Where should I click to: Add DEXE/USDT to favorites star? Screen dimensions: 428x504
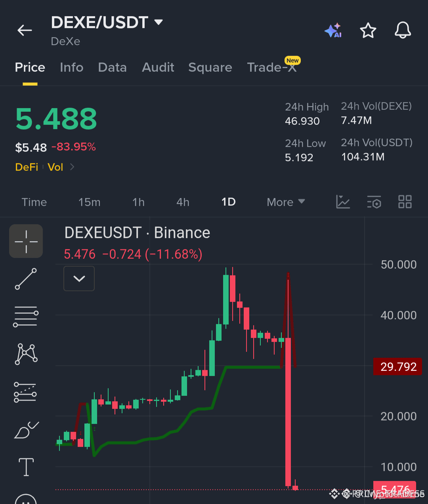(368, 30)
